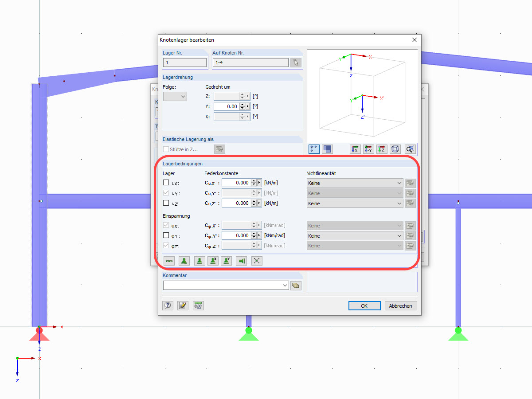The image size is (532, 399).
Task: Switch preview to isometric cube view
Action: click(x=395, y=149)
